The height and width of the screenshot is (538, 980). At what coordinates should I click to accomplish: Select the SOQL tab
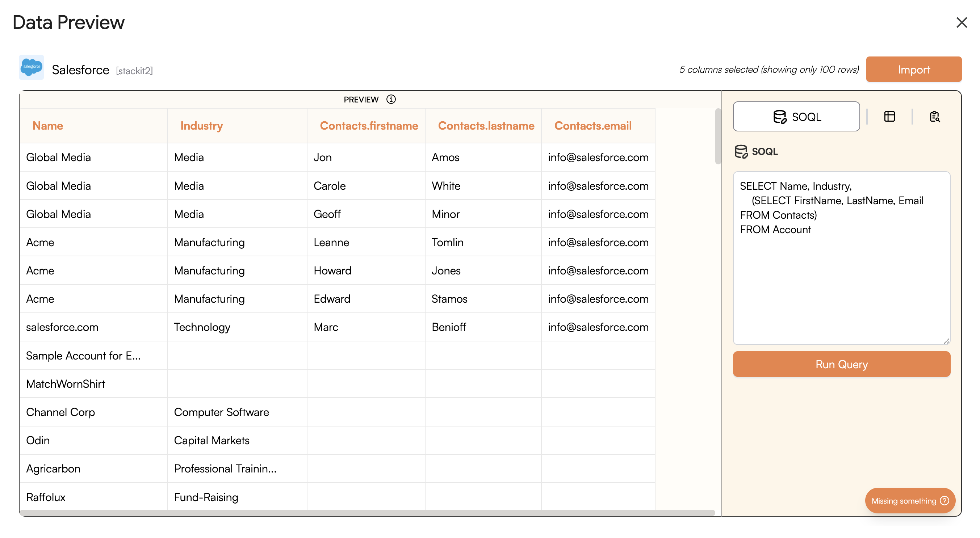pos(796,116)
